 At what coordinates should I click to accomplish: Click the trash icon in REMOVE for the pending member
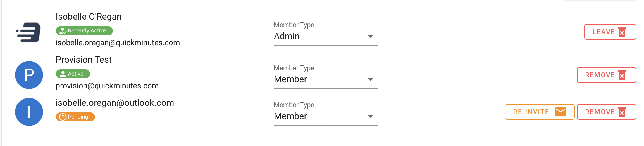point(622,112)
